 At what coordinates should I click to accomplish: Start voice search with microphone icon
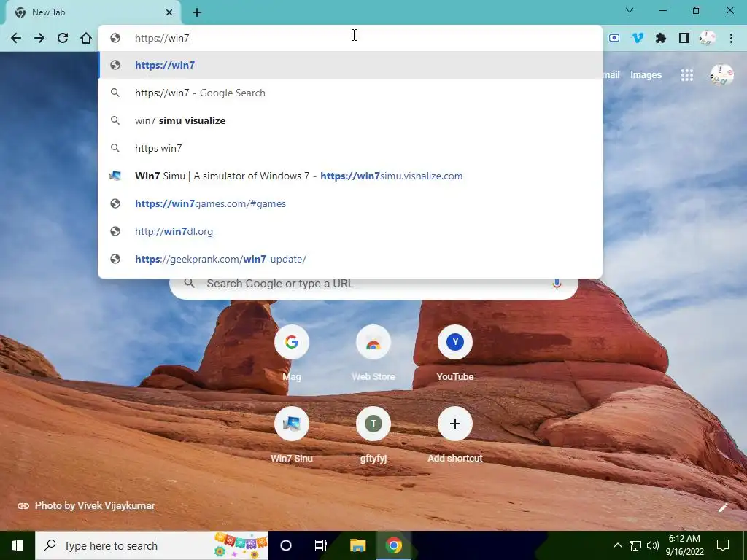[557, 284]
